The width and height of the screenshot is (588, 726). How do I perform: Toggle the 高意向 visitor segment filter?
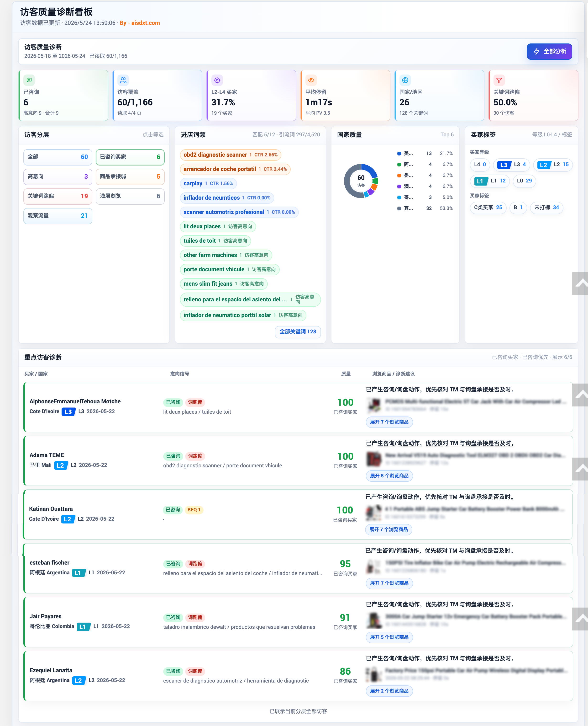coord(58,176)
